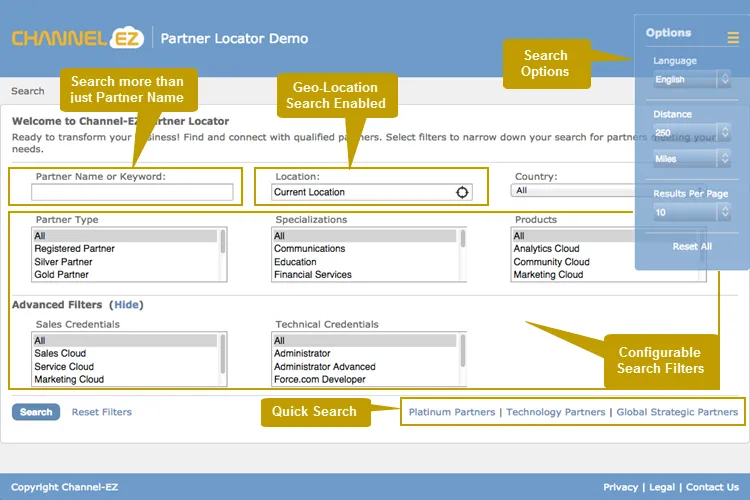Screen dimensions: 750x500
Task: Open the Legal footer link
Action: [662, 487]
